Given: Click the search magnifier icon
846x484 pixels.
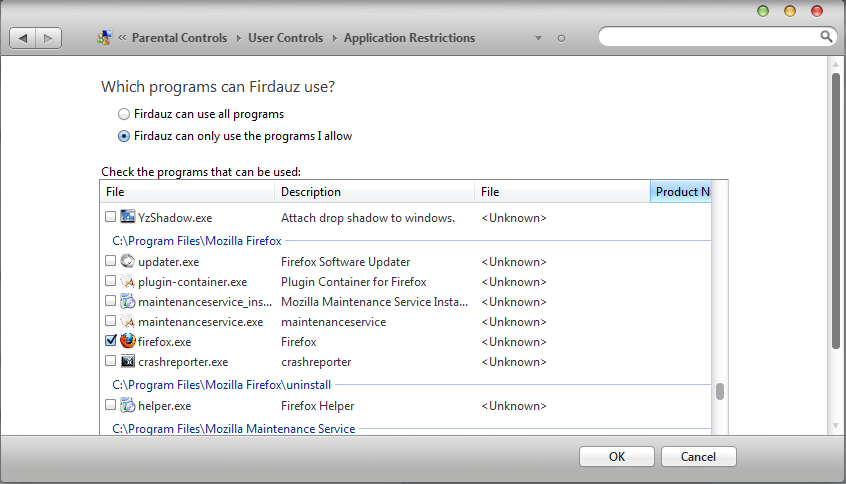Looking at the screenshot, I should pyautogui.click(x=826, y=37).
